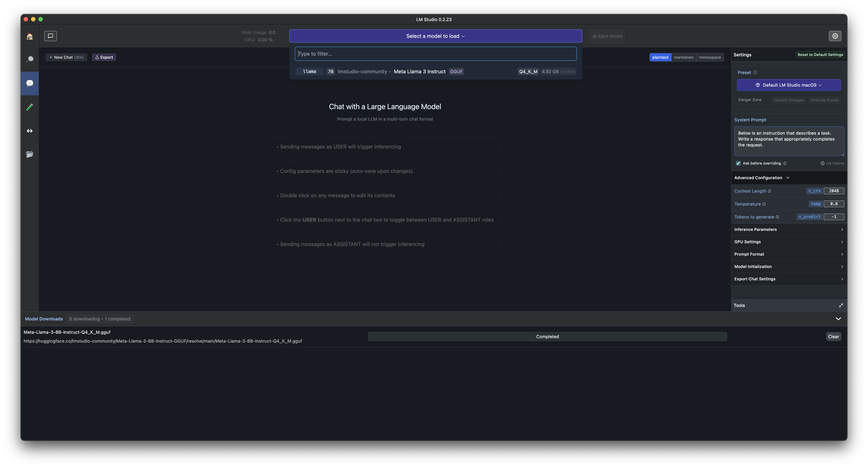Open the AI Chat sidebar tab
The image size is (868, 468).
[x=30, y=83]
